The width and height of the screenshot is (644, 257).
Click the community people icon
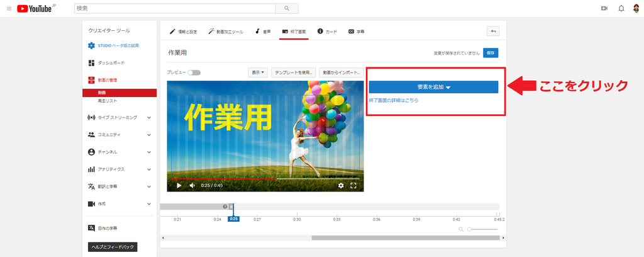[x=92, y=134]
